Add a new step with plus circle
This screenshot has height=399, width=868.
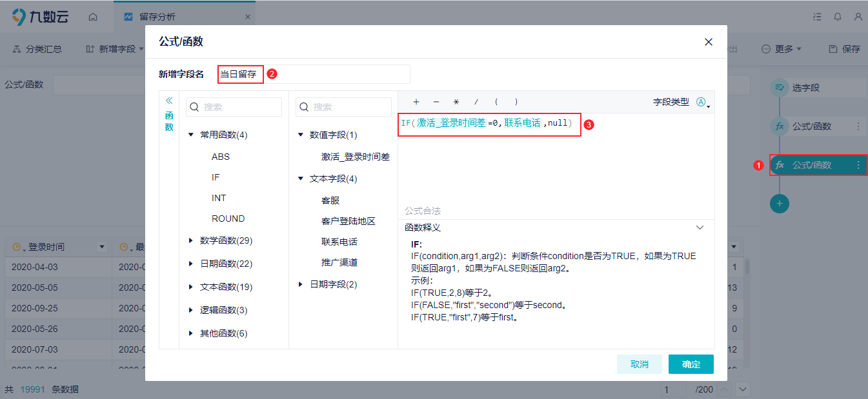[780, 203]
